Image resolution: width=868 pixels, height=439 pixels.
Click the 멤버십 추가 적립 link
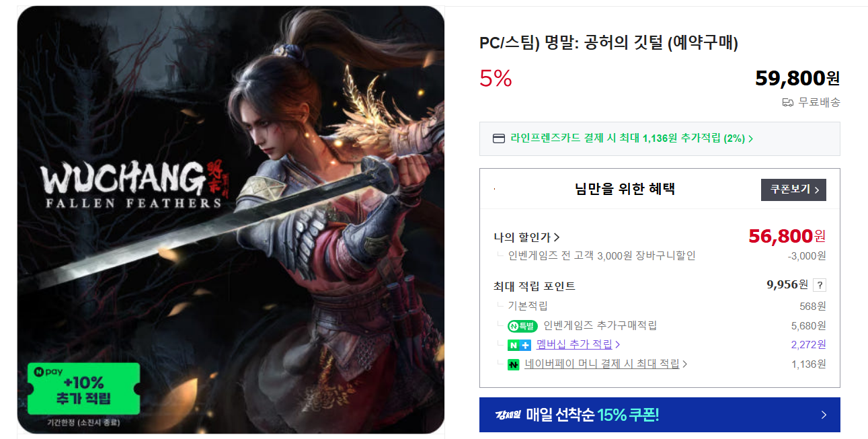click(x=575, y=345)
